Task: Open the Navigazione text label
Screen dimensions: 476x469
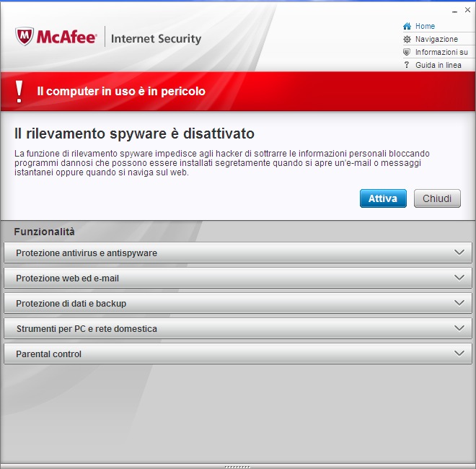Action: click(x=436, y=40)
